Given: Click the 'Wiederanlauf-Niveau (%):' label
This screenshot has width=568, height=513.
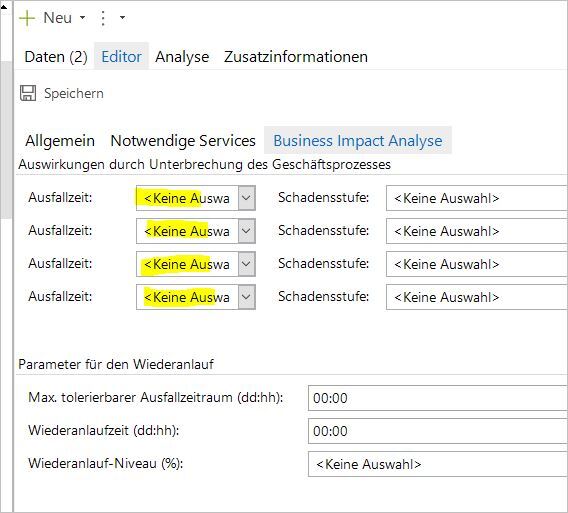Looking at the screenshot, I should (106, 463).
